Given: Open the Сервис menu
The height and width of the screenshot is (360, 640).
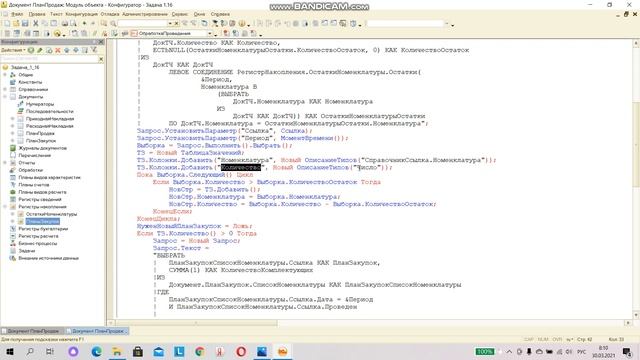Looking at the screenshot, I should click(x=180, y=14).
